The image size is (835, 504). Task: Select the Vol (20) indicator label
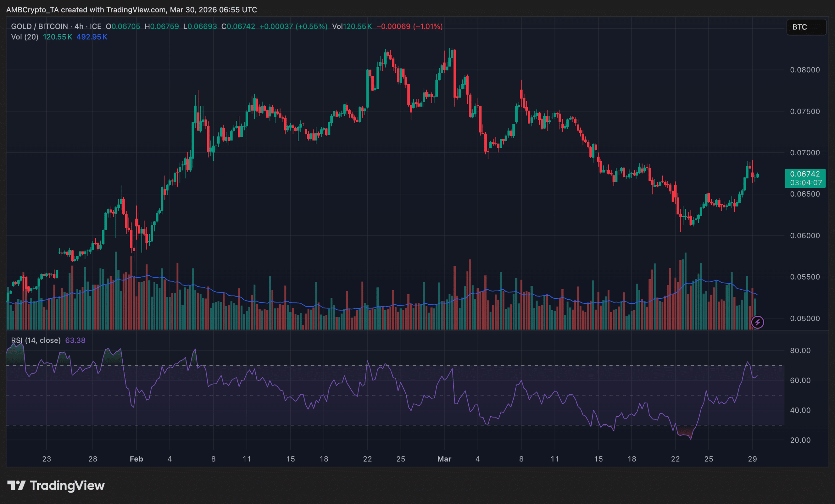(24, 37)
